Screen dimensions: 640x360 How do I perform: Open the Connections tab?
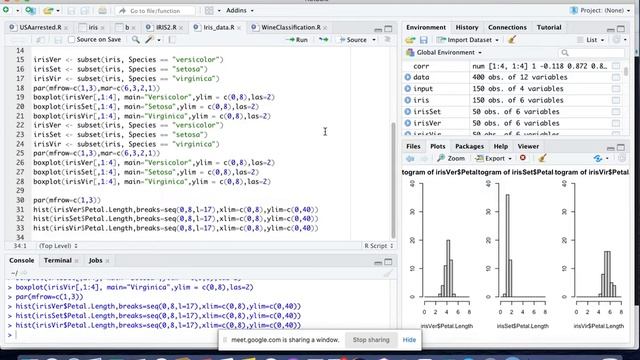click(x=507, y=27)
